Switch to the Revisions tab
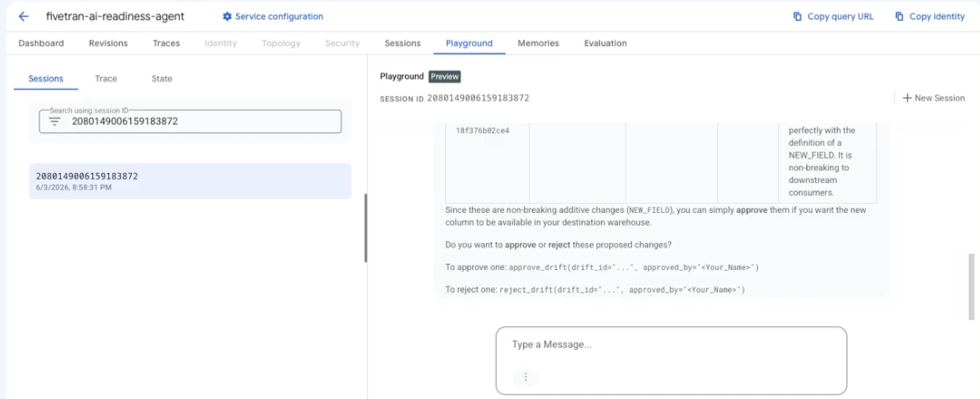 pos(108,43)
